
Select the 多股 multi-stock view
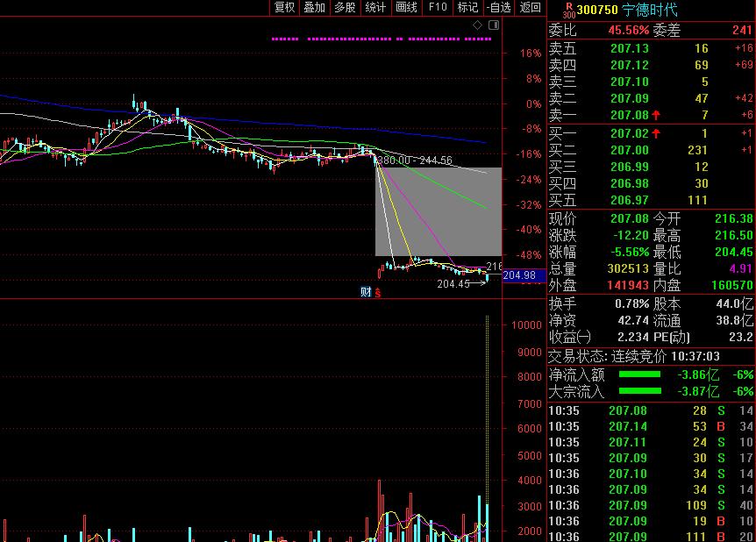[345, 7]
